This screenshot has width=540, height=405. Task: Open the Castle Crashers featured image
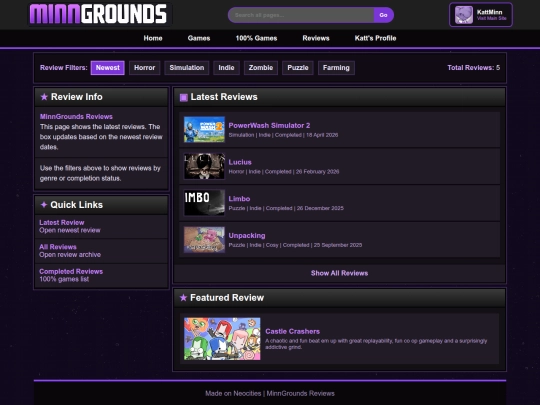click(x=222, y=339)
